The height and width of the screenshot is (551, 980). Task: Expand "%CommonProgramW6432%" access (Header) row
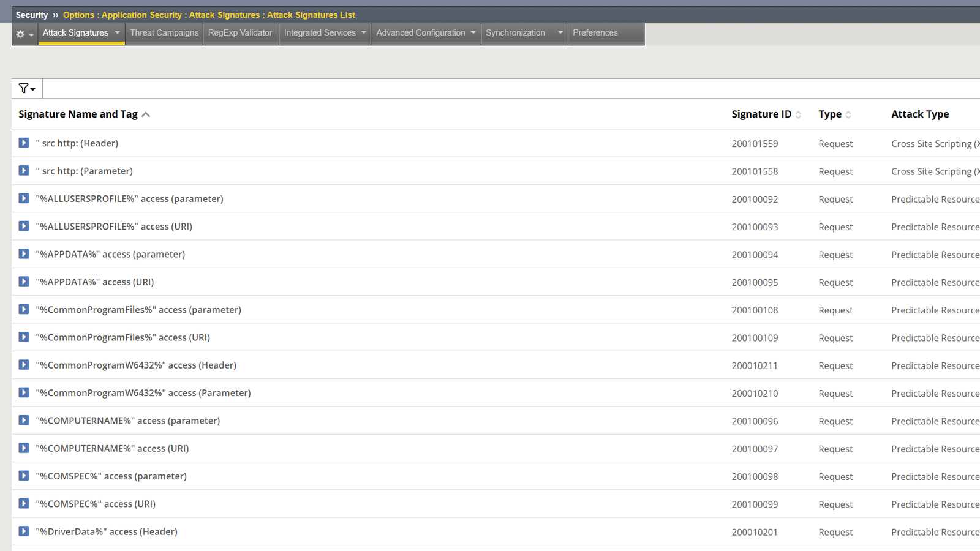[24, 365]
